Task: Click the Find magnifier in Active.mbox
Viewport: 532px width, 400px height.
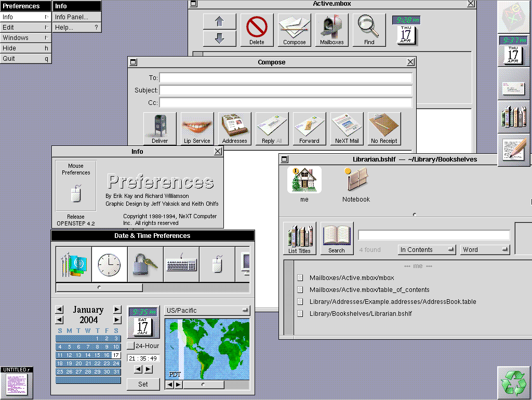Action: (369, 30)
